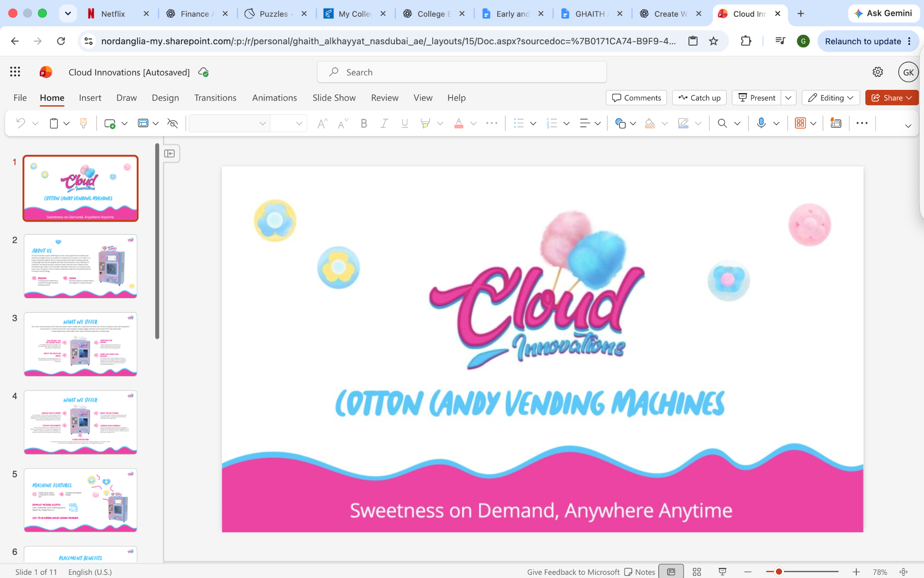Click the PowerPoint logo icon
The height and width of the screenshot is (578, 924).
coord(46,72)
